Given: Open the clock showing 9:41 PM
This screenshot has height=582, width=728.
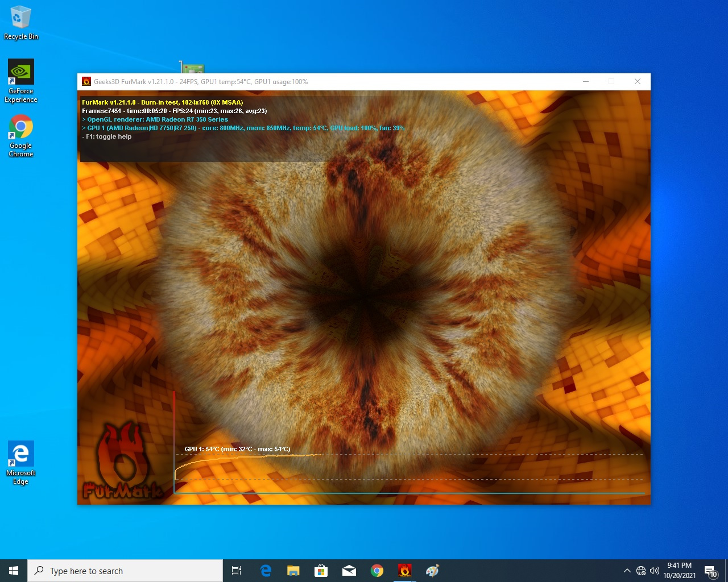Looking at the screenshot, I should [679, 571].
